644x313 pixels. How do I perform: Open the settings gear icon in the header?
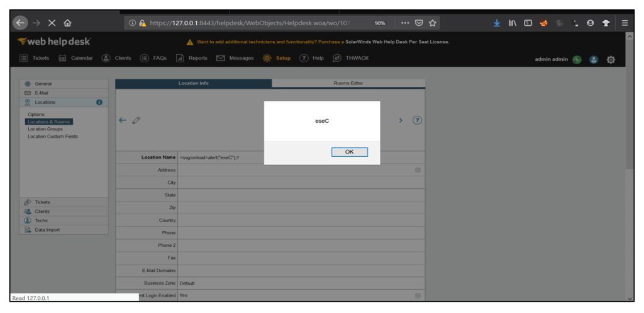point(611,60)
